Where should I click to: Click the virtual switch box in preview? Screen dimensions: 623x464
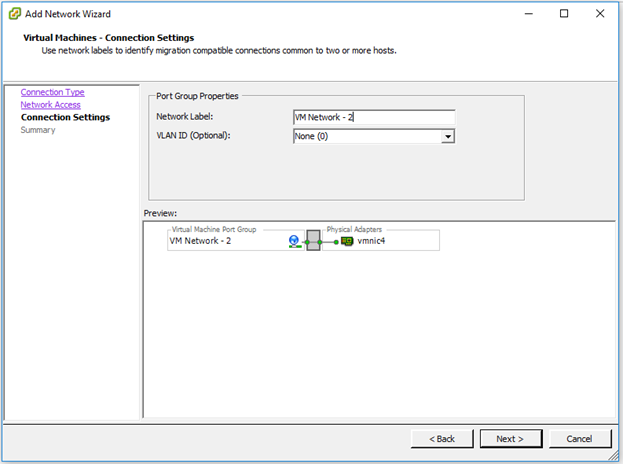(x=313, y=241)
